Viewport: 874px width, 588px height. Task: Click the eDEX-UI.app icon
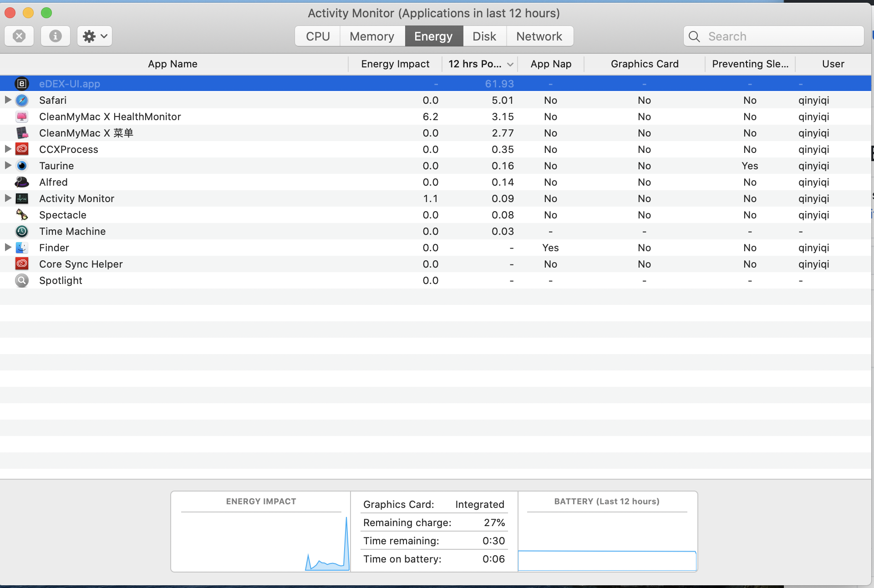pyautogui.click(x=22, y=84)
